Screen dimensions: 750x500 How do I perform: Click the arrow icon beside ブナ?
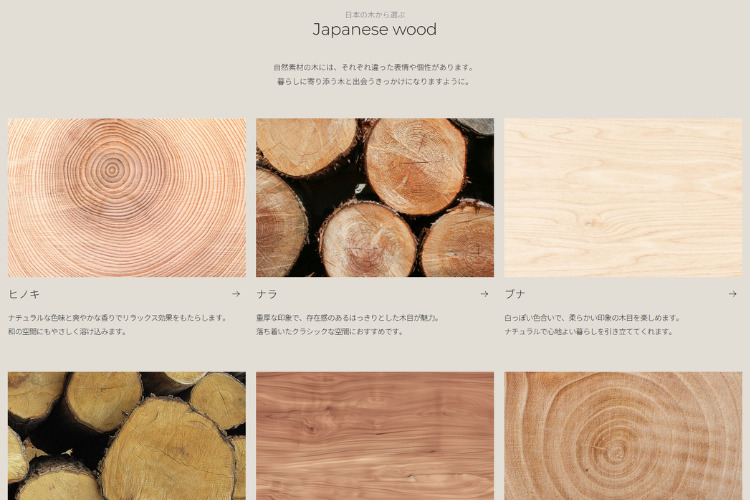click(x=732, y=294)
